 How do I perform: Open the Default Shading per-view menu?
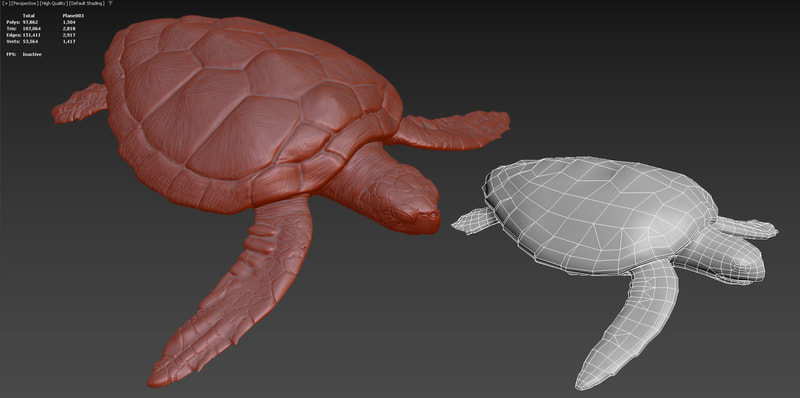pyautogui.click(x=87, y=4)
